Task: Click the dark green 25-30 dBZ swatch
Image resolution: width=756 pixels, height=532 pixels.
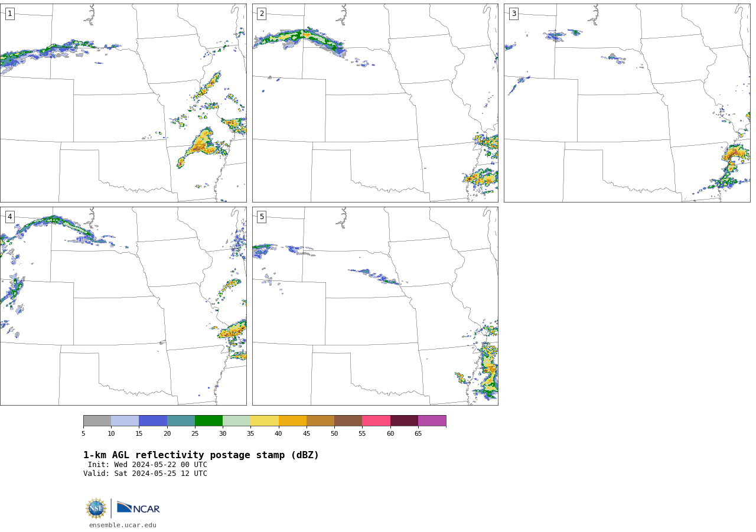Action: [208, 421]
